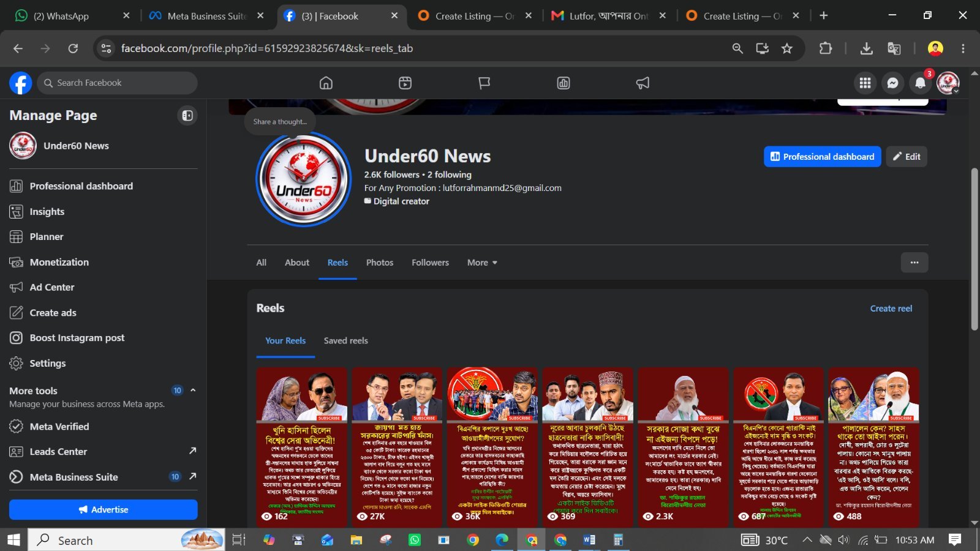Click the Windows Start button
This screenshot has width=980, height=551.
pyautogui.click(x=13, y=540)
